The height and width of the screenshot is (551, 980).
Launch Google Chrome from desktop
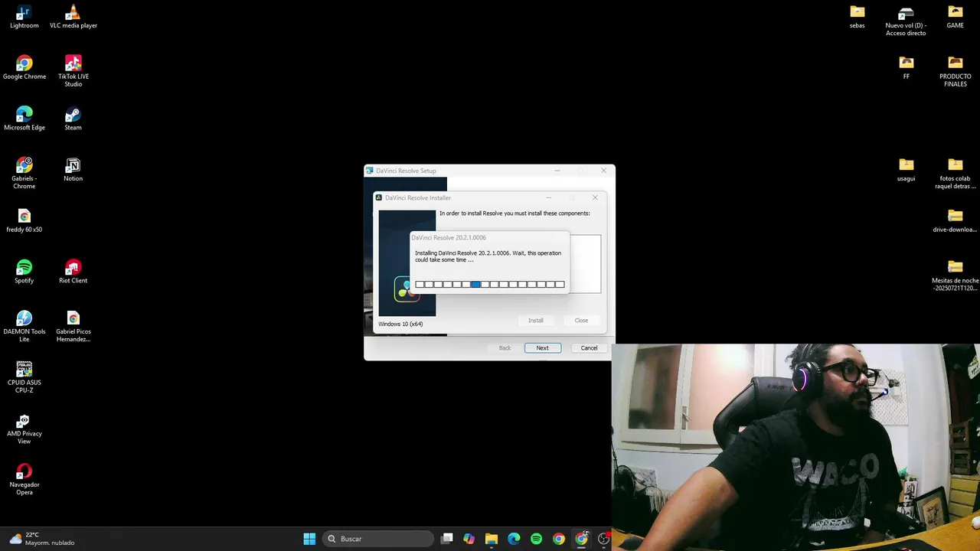tap(24, 68)
